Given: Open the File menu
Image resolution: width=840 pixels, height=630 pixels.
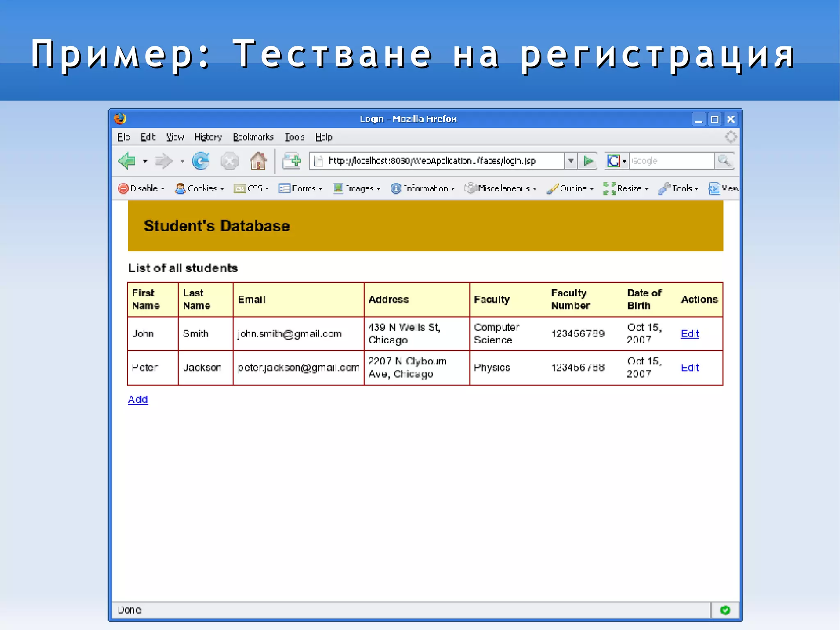Looking at the screenshot, I should (123, 137).
